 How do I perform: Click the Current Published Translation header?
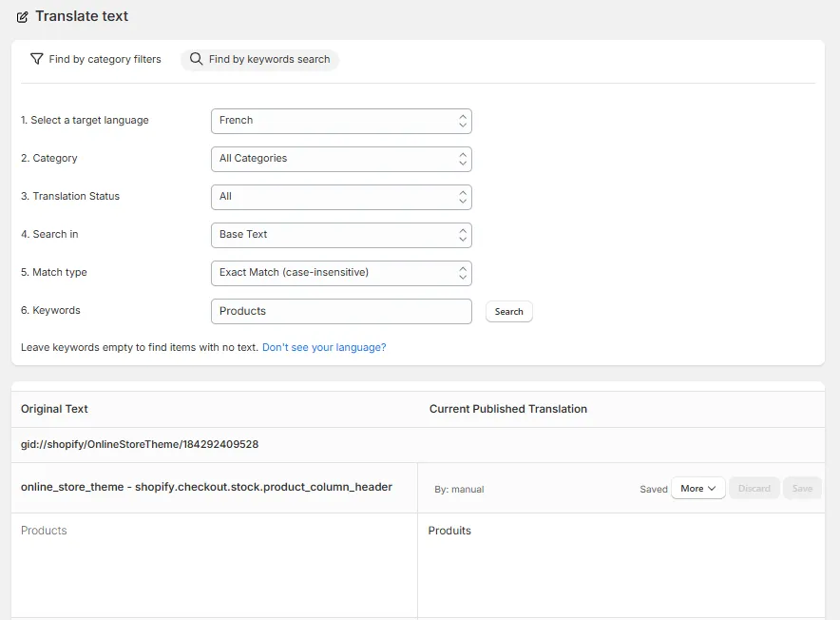pos(507,409)
